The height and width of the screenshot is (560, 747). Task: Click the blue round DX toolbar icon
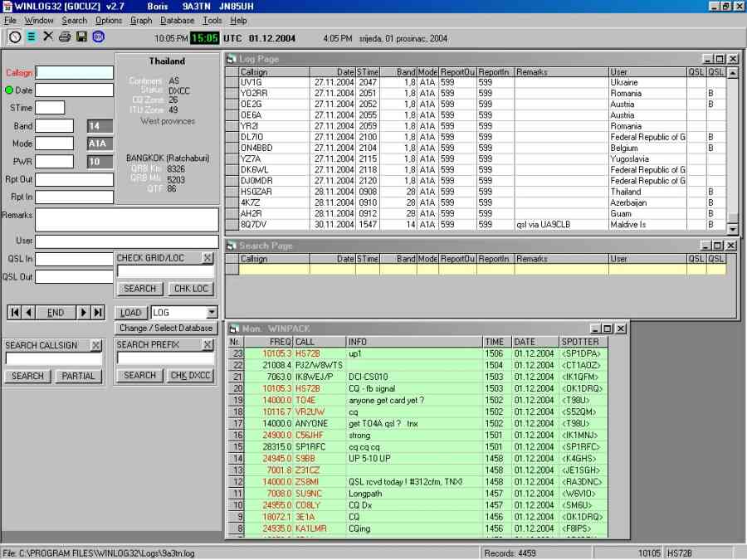coord(98,37)
